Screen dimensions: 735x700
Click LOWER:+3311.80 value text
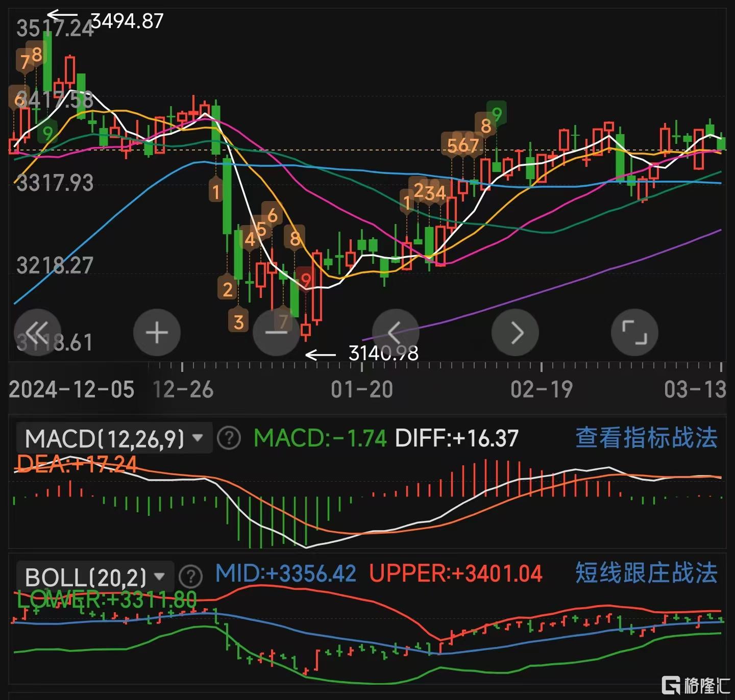(107, 599)
